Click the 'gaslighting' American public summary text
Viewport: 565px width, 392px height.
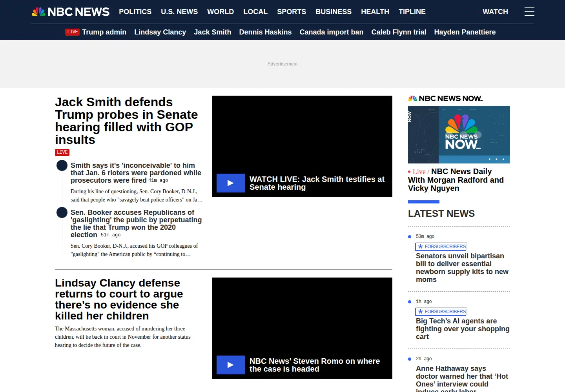(x=134, y=250)
